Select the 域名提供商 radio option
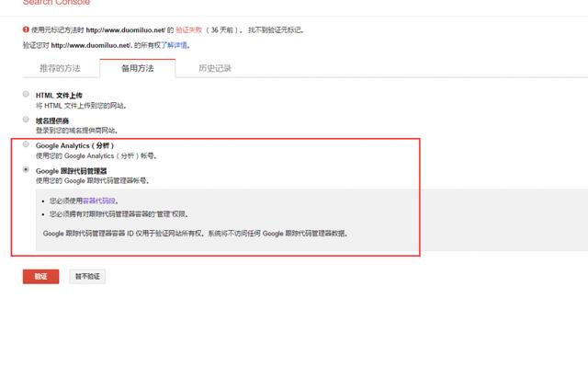This screenshot has width=588, height=390. pyautogui.click(x=26, y=120)
